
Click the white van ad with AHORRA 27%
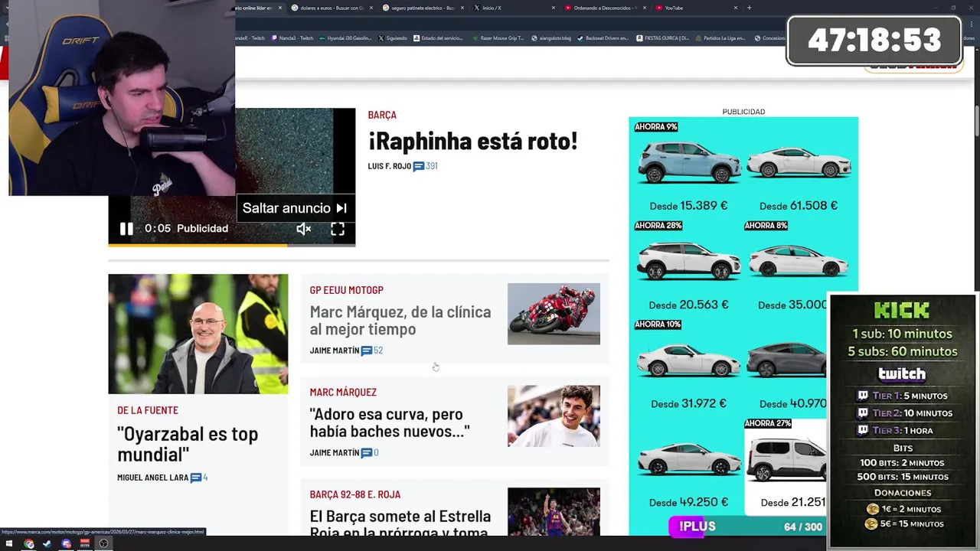point(786,465)
